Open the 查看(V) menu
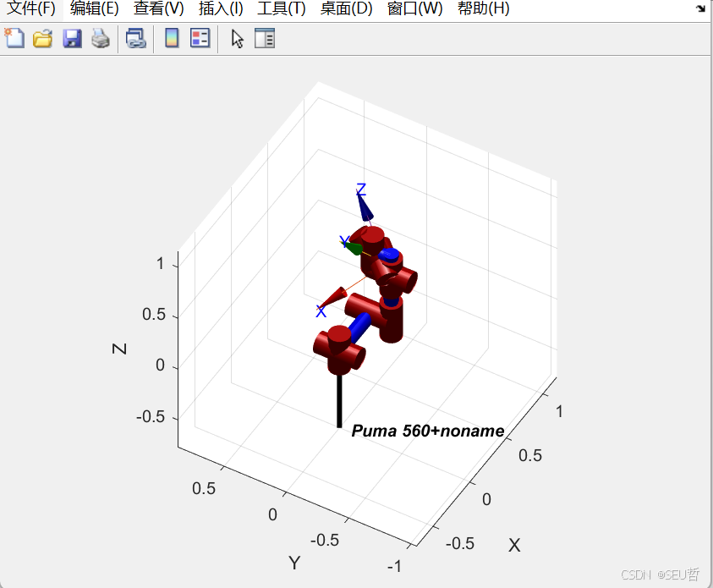713x588 pixels. pyautogui.click(x=158, y=8)
